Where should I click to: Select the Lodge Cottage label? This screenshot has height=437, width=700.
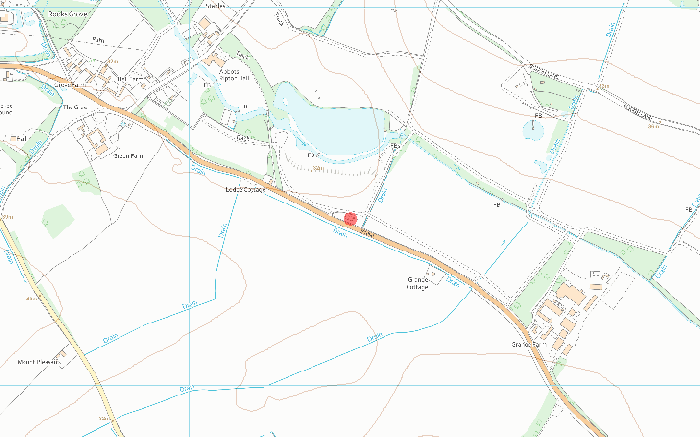coord(245,189)
